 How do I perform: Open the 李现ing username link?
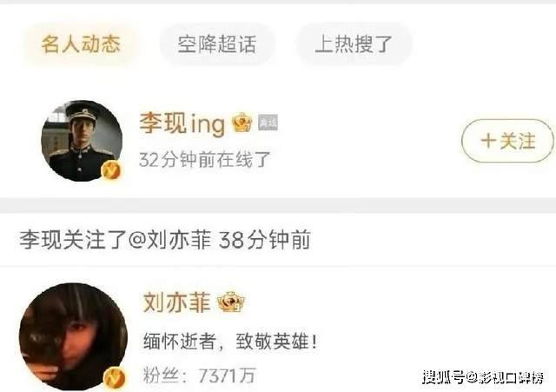(182, 123)
